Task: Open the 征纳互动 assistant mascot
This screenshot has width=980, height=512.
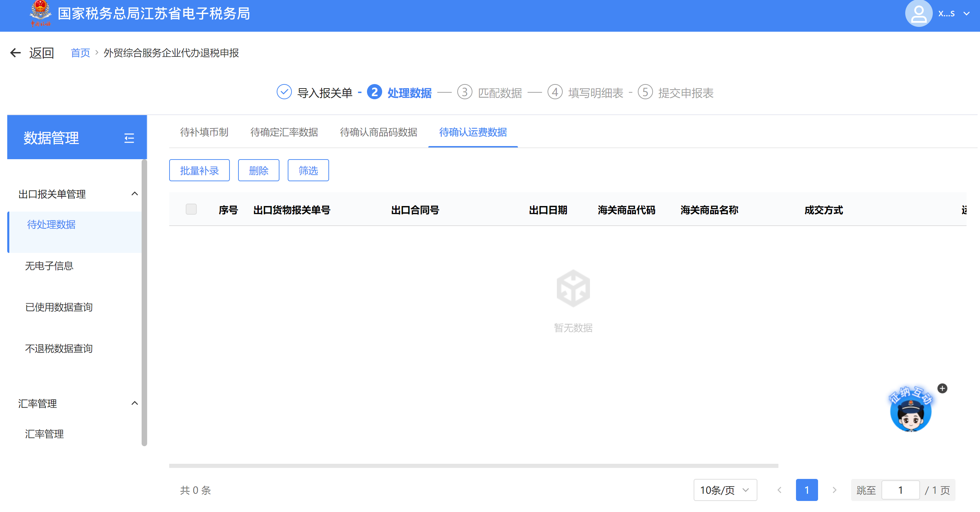Action: (910, 412)
